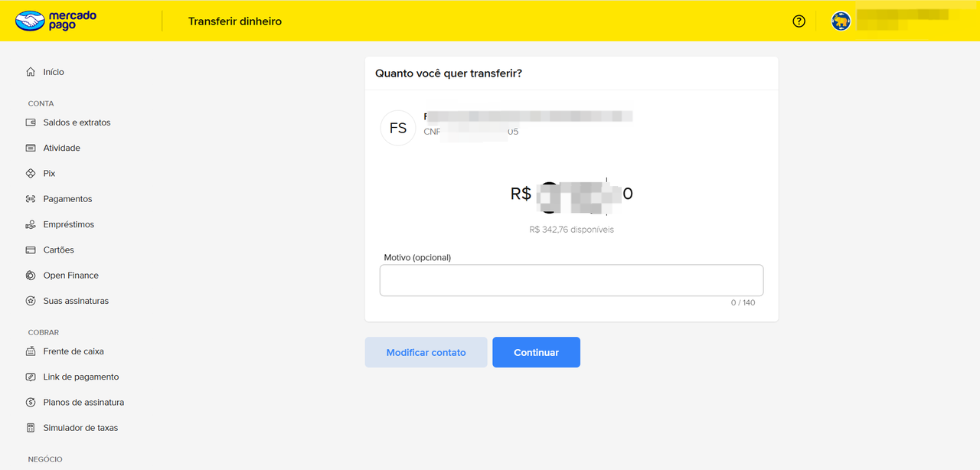Screen dimensions: 980x470
Task: Click the profile avatar icon
Action: pyautogui.click(x=841, y=21)
